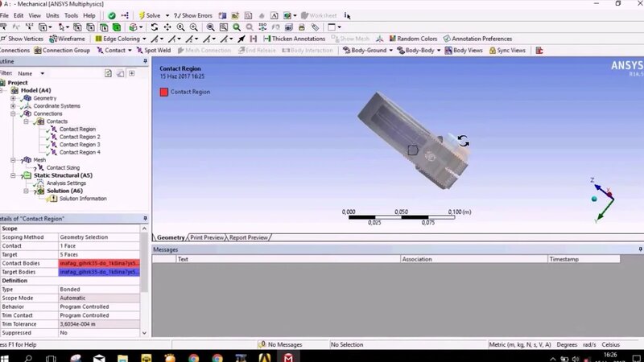Select Solution Information item
This screenshot has height=362, width=644.
(83, 199)
